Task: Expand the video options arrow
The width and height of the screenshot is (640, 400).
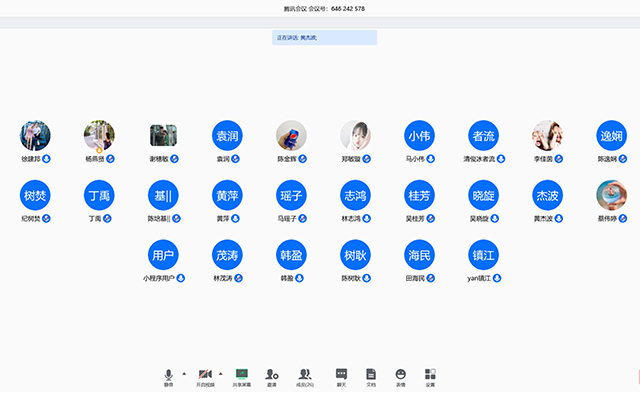Action: pyautogui.click(x=220, y=372)
